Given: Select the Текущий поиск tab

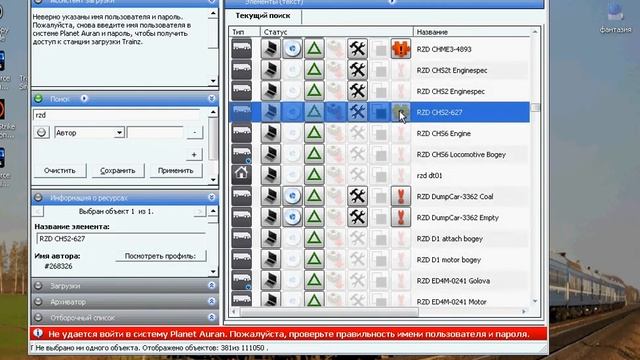Looking at the screenshot, I should click(x=263, y=16).
